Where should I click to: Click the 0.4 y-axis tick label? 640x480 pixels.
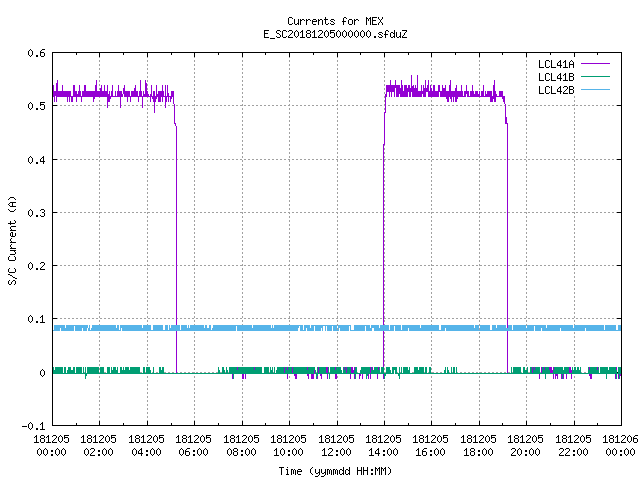[36, 160]
